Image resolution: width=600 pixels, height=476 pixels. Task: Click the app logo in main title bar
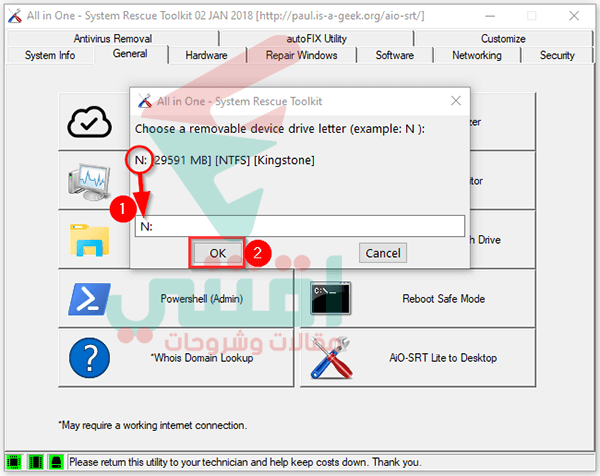15,16
